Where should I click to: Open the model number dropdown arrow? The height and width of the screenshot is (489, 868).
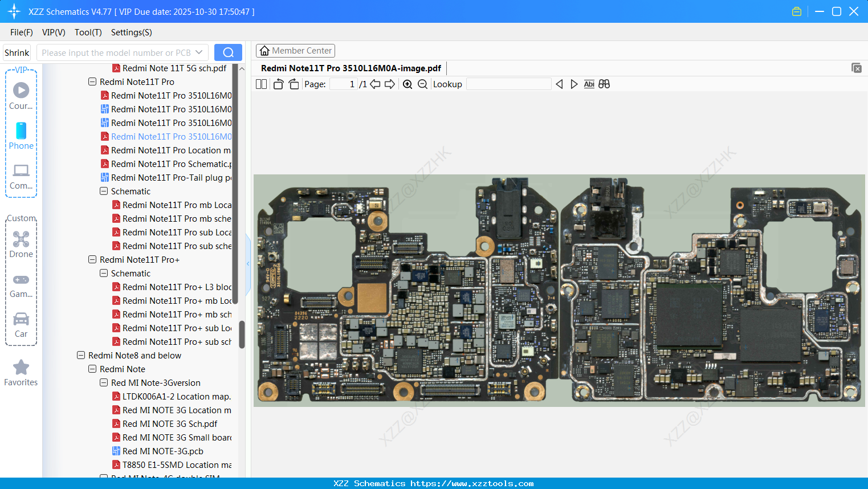coord(199,52)
